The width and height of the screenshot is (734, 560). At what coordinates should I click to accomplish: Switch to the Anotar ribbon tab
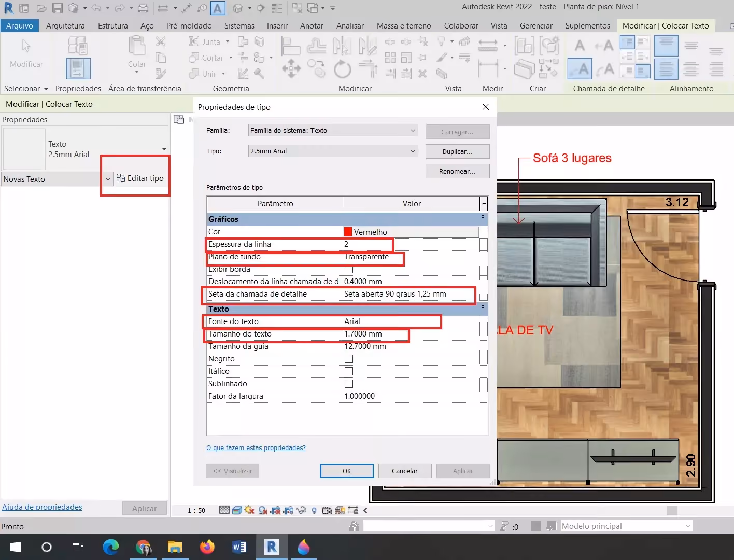[312, 25]
